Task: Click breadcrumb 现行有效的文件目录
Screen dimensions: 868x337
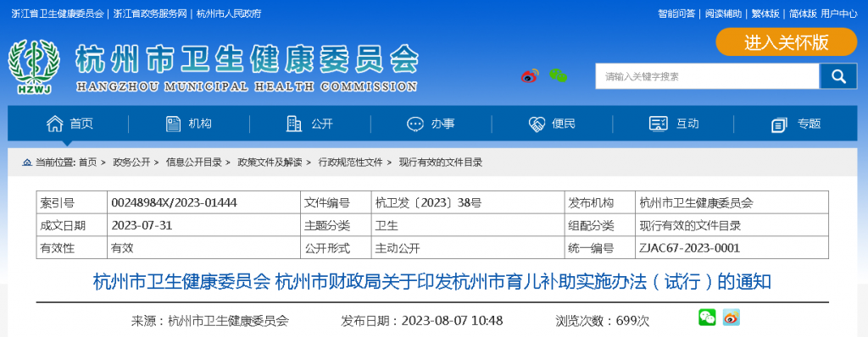Action: coord(441,163)
